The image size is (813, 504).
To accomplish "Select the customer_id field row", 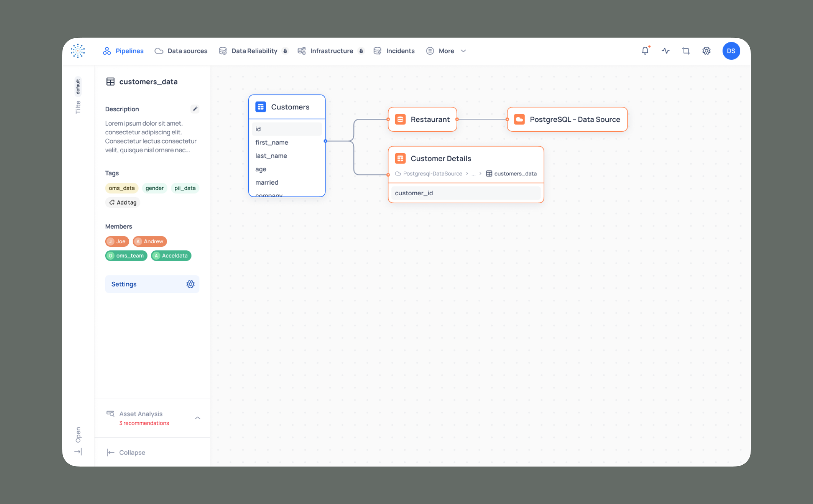I will point(466,193).
